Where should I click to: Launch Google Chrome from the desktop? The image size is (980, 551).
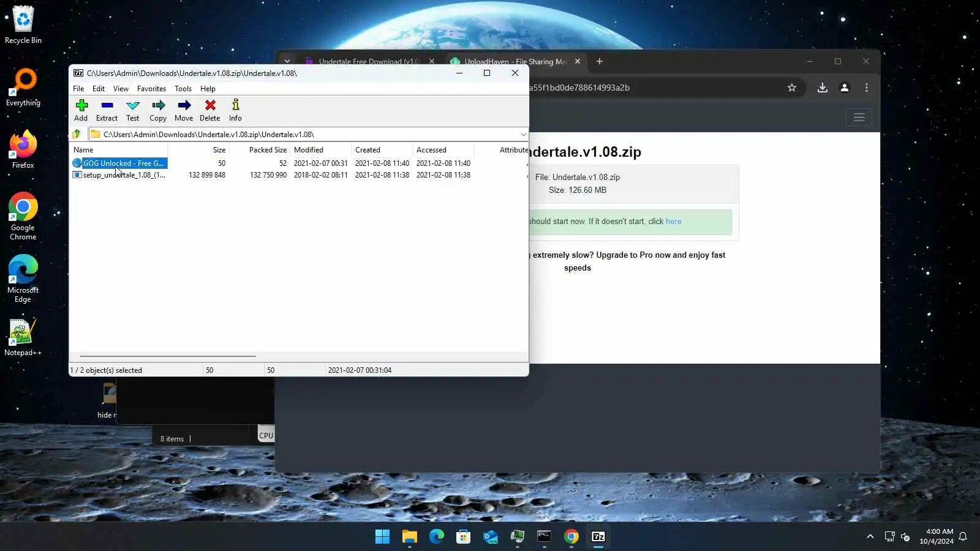23,216
